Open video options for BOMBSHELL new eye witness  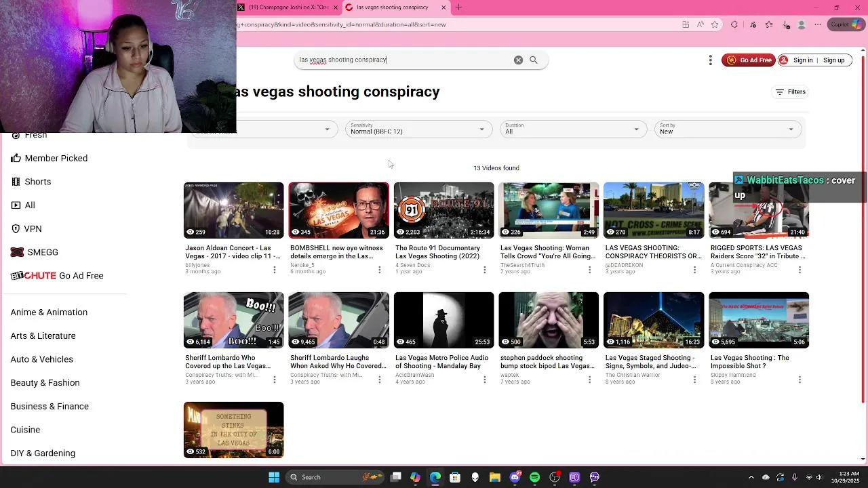pyautogui.click(x=380, y=270)
